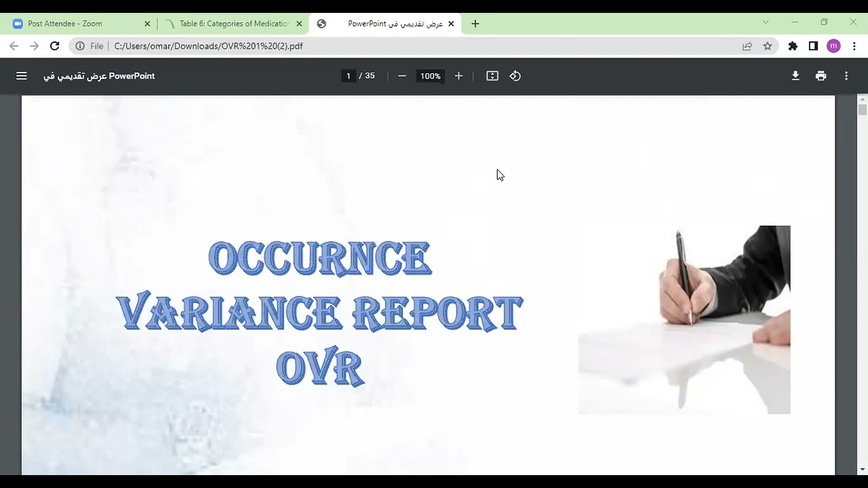
Task: Click the OVR heading text
Action: click(x=319, y=368)
